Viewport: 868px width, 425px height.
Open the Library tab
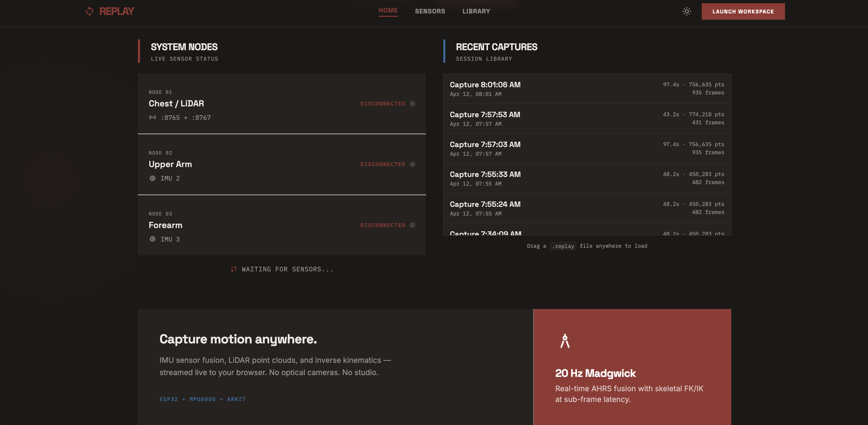click(476, 11)
